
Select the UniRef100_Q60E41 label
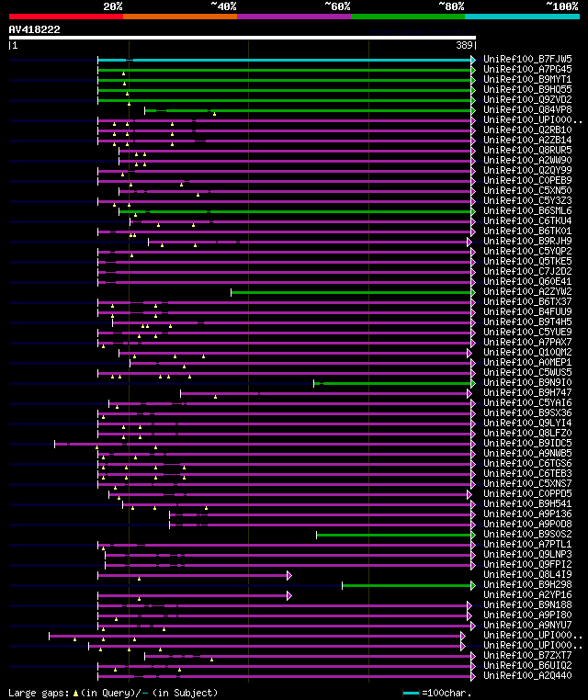pyautogui.click(x=527, y=281)
